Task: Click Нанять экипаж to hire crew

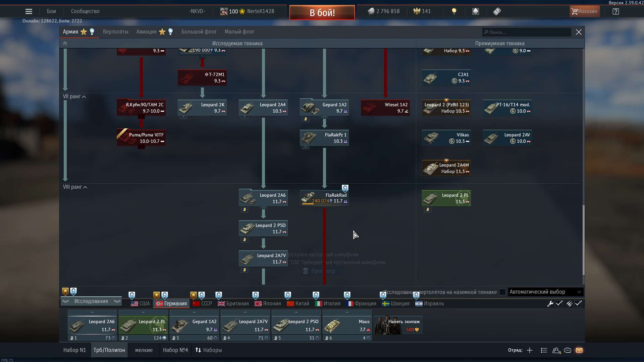Action: point(398,325)
